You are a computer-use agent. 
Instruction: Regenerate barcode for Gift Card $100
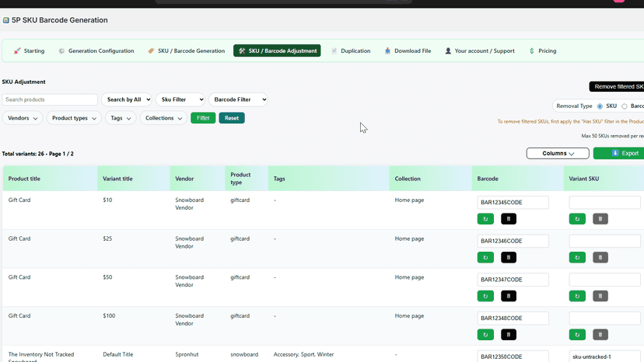[x=485, y=335]
